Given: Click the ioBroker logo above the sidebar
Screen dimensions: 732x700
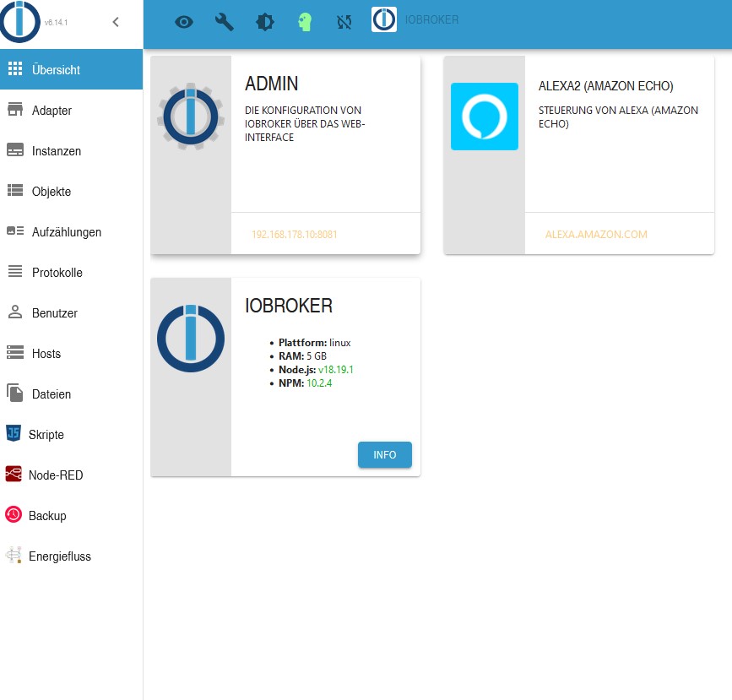Looking at the screenshot, I should point(19,21).
